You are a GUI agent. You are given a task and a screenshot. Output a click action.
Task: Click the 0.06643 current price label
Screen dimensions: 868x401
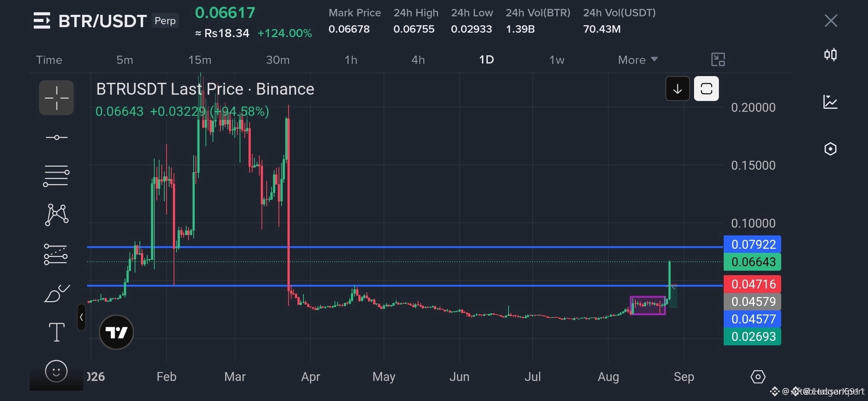pyautogui.click(x=752, y=262)
